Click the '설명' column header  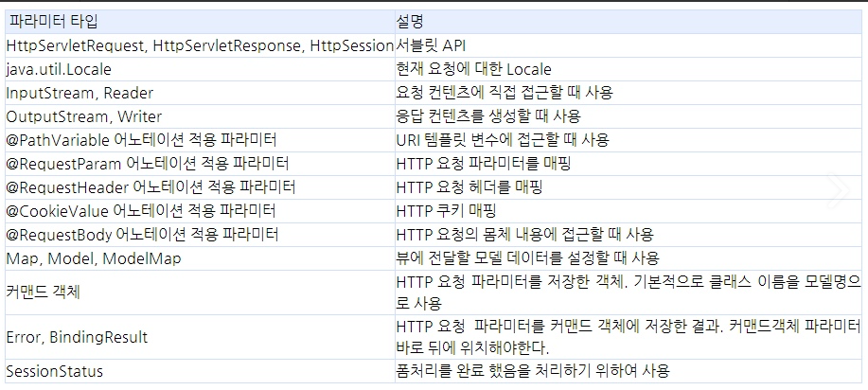point(629,22)
